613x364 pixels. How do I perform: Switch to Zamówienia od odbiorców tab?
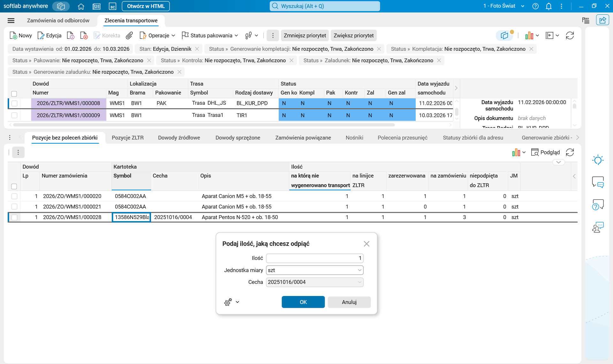pyautogui.click(x=58, y=20)
